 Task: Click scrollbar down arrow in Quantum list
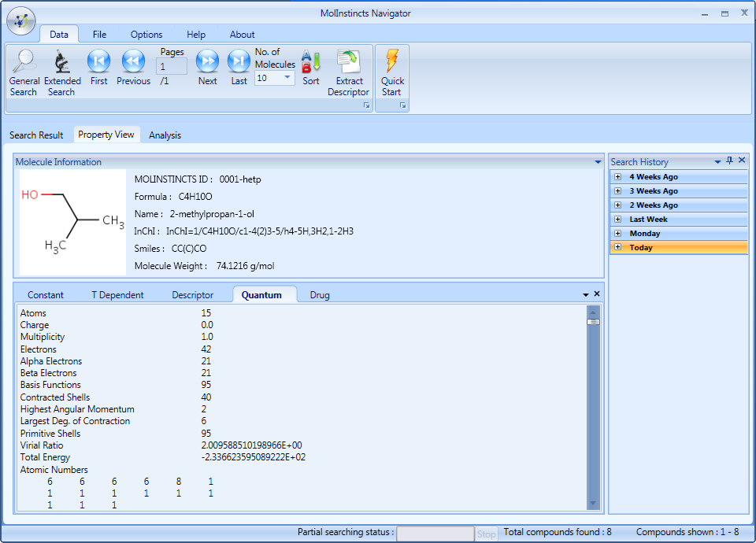coord(594,503)
